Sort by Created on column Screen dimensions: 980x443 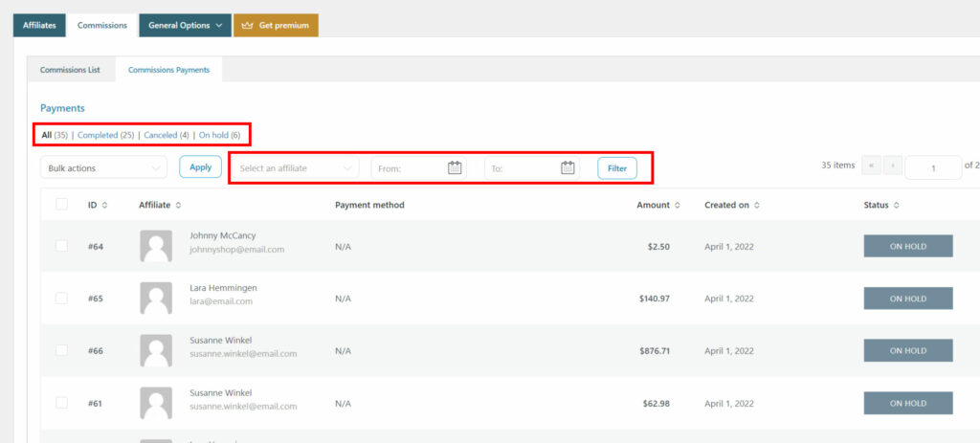click(757, 205)
